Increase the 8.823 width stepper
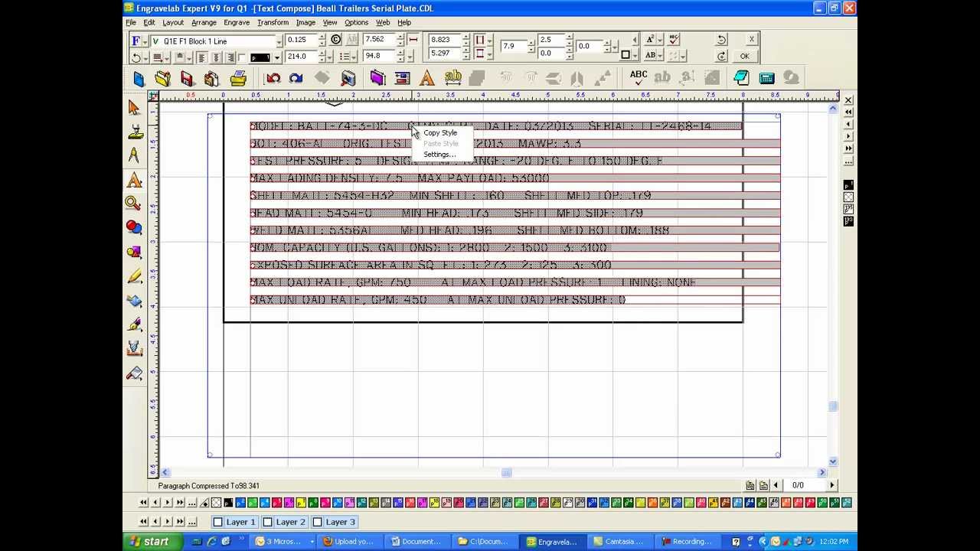 tap(466, 37)
